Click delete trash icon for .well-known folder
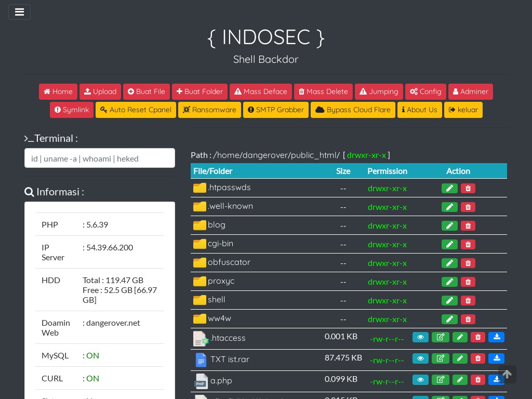The image size is (532, 399). (468, 207)
